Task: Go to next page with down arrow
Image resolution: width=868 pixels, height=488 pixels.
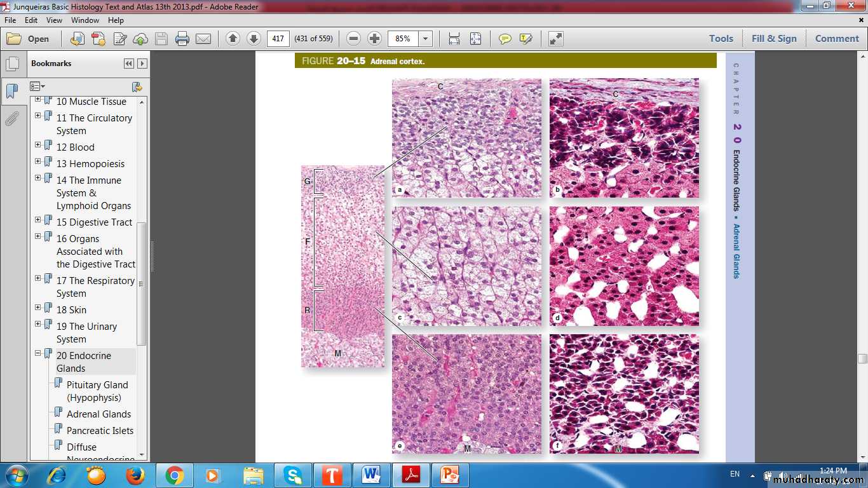Action: click(254, 39)
